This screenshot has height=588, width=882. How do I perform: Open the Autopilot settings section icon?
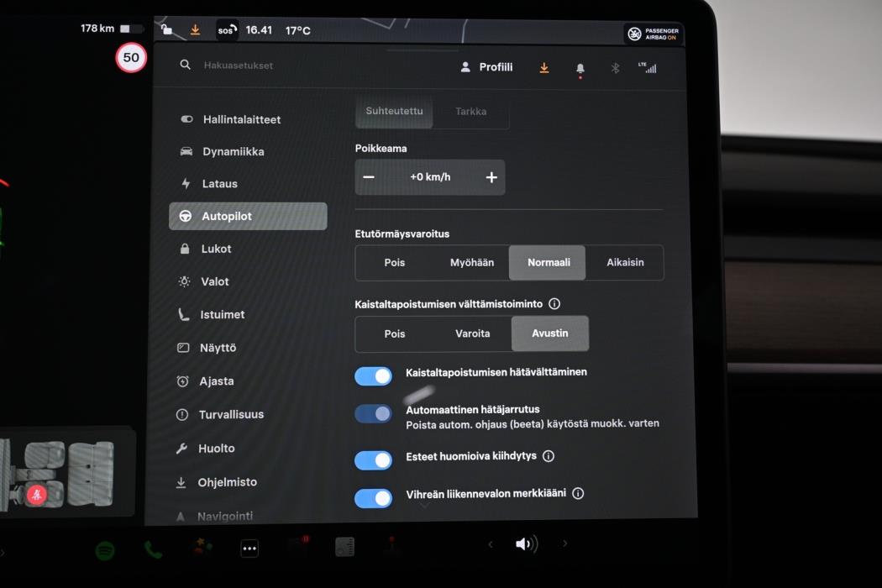pos(185,216)
